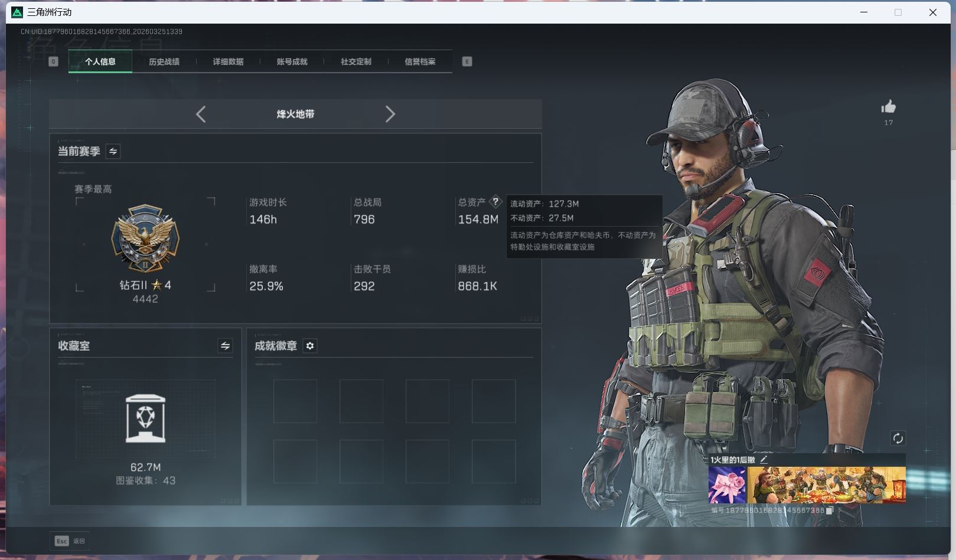Click the diamond rank eagle badge
This screenshot has height=560, width=956.
pyautogui.click(x=145, y=239)
